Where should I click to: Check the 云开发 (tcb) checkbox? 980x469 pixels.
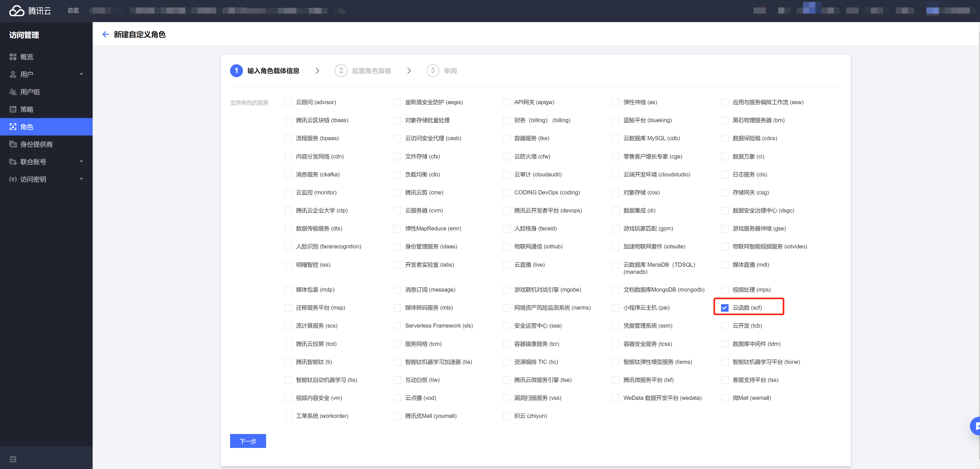coord(724,326)
